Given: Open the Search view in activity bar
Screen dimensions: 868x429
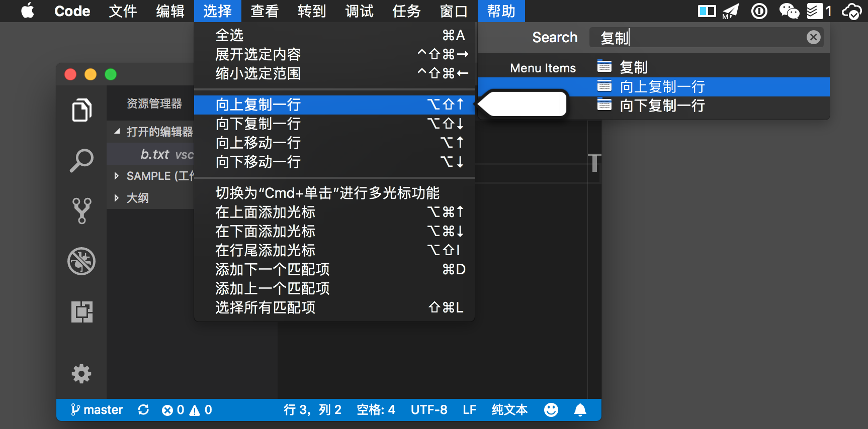Looking at the screenshot, I should point(81,161).
